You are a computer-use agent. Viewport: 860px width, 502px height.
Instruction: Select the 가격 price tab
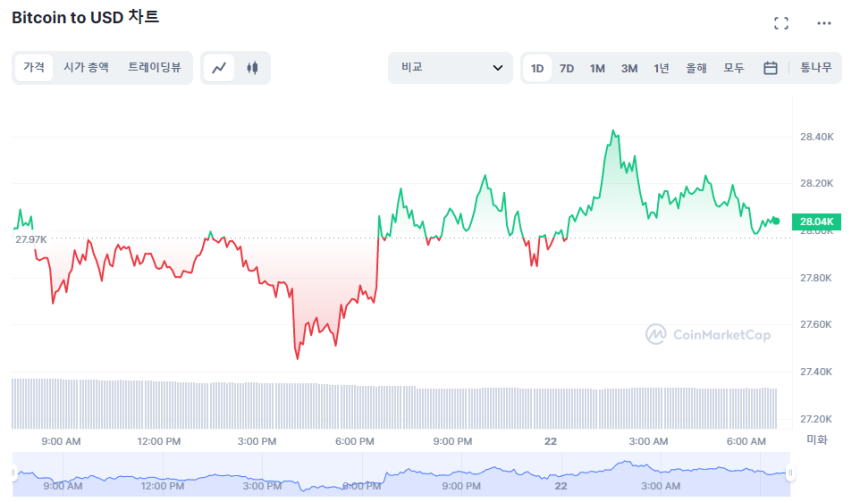pos(34,68)
